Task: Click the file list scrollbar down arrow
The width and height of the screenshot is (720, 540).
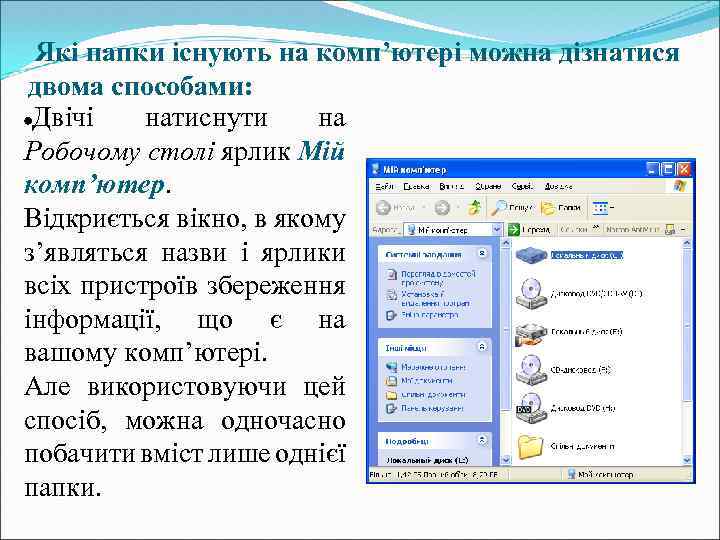Action: pos(686,460)
